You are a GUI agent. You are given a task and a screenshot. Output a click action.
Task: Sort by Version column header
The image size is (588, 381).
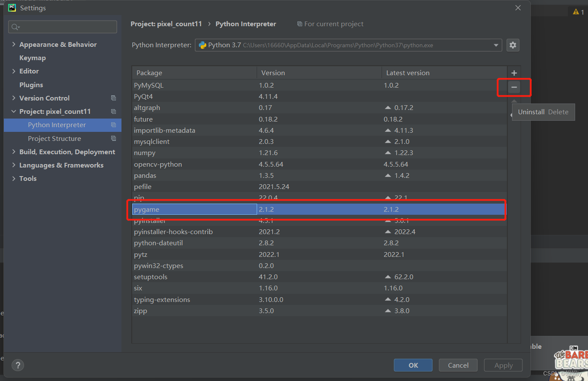[x=319, y=73]
